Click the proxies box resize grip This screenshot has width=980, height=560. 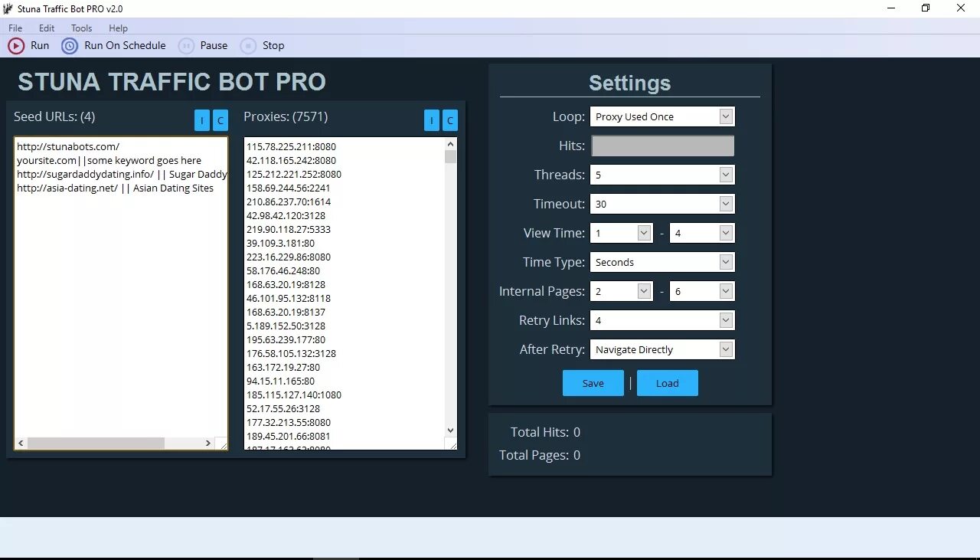click(452, 444)
